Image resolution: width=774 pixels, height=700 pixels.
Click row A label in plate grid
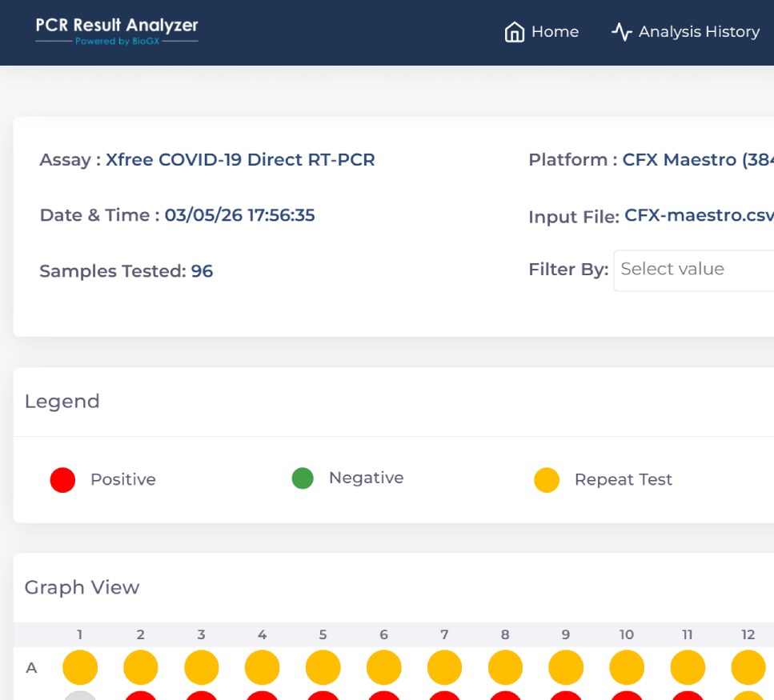click(32, 667)
